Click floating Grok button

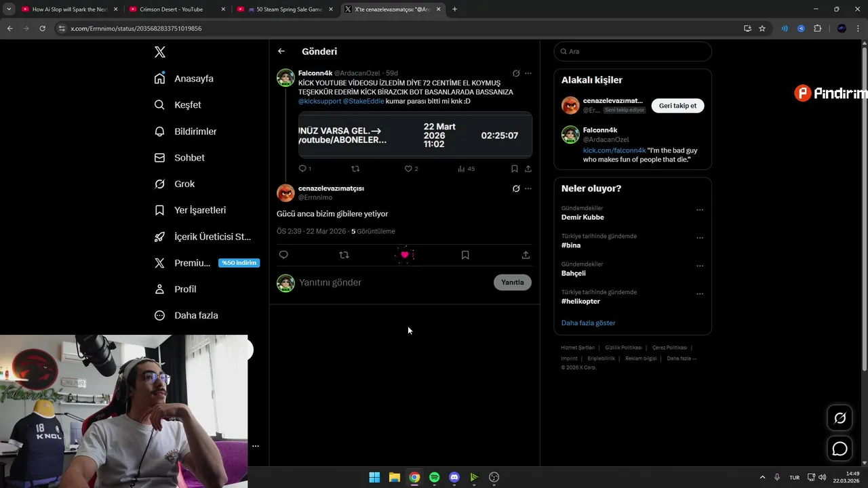(x=840, y=418)
